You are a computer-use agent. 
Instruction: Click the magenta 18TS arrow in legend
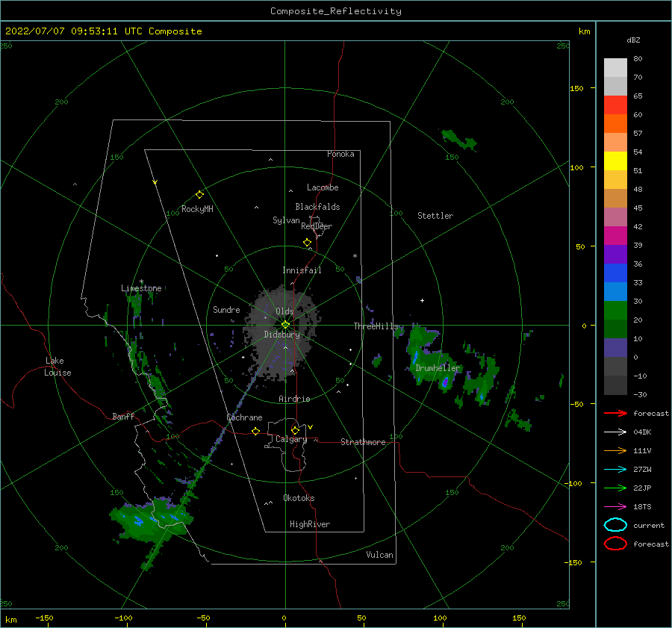coord(615,507)
